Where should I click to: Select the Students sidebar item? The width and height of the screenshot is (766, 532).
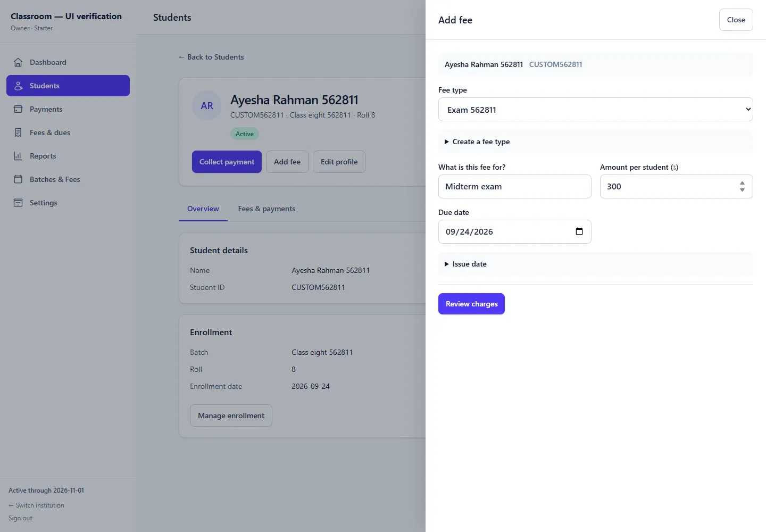coord(68,86)
